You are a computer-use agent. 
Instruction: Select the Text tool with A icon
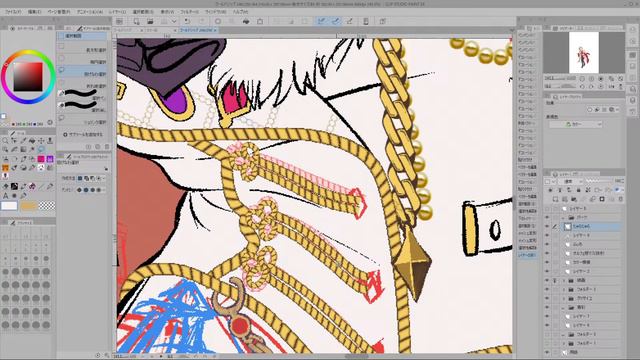(5, 195)
